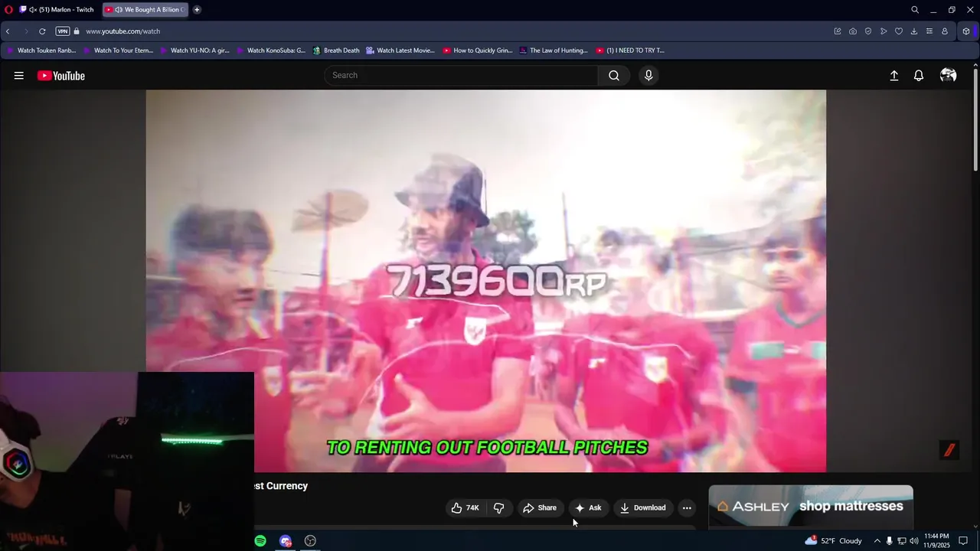Open the browser downloads icon

point(914,31)
